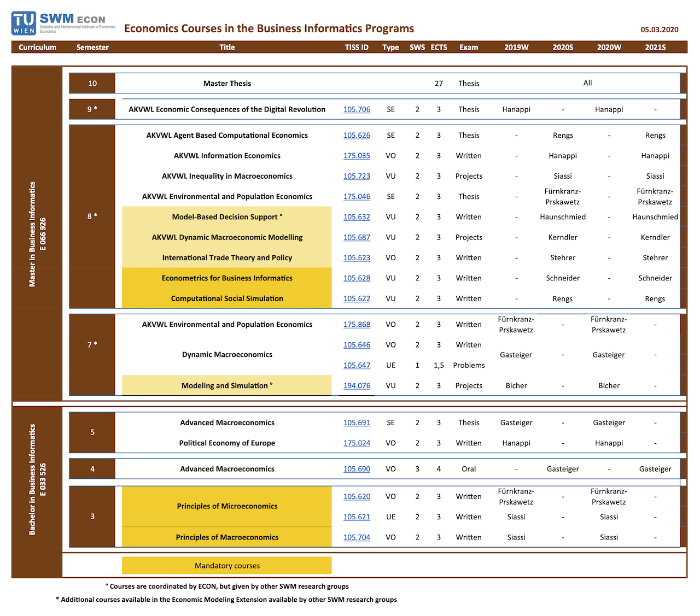Open TISS link 105.704
The height and width of the screenshot is (616, 700).
pyautogui.click(x=357, y=537)
